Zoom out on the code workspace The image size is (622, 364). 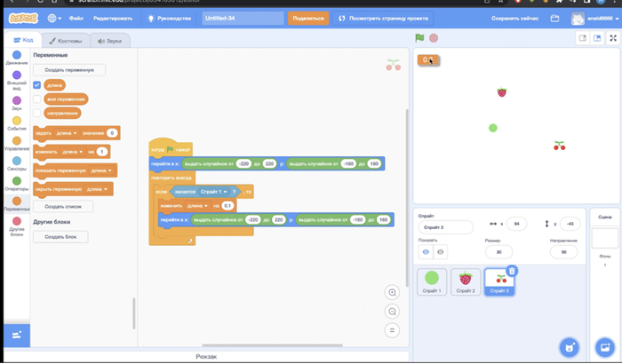[x=392, y=311]
